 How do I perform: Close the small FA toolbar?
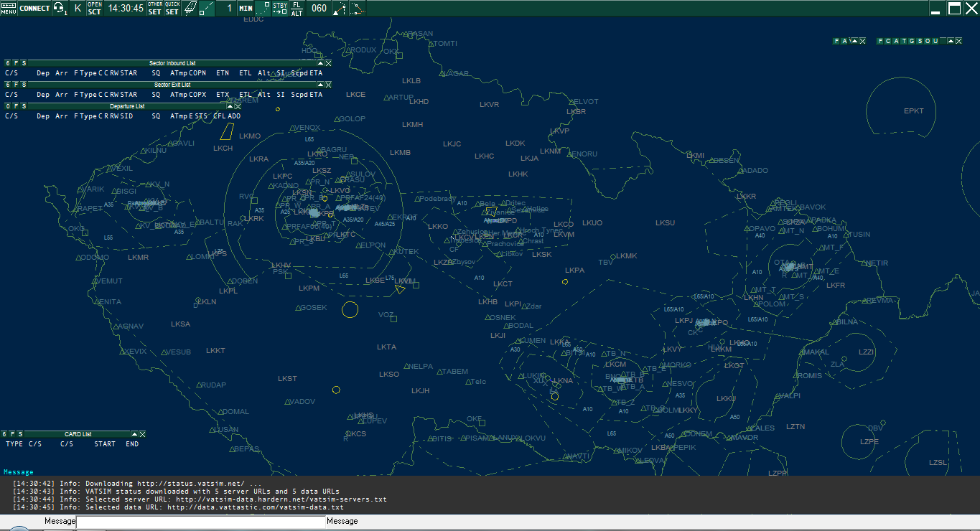[x=862, y=41]
